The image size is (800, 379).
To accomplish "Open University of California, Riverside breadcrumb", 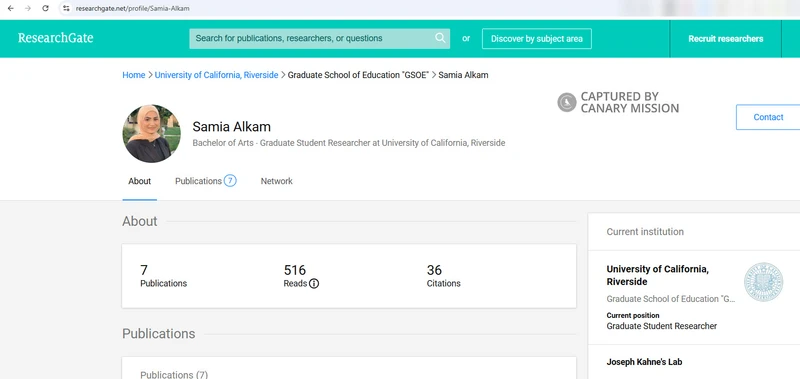I will pyautogui.click(x=216, y=75).
